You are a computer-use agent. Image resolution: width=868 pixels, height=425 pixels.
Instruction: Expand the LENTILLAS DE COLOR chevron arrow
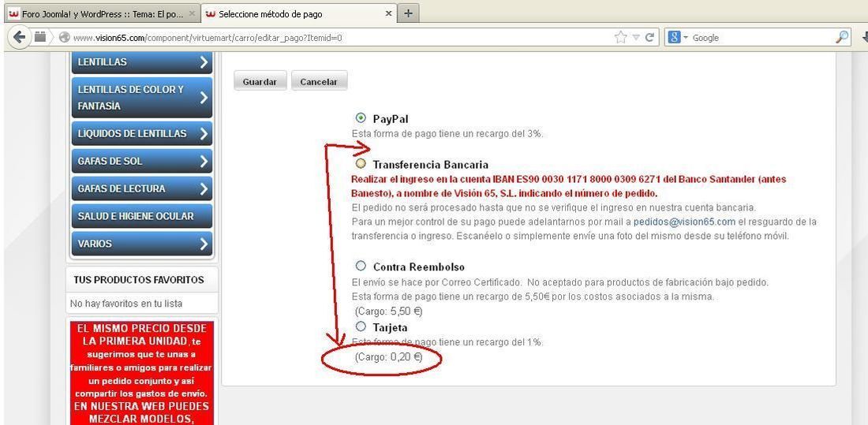(204, 98)
